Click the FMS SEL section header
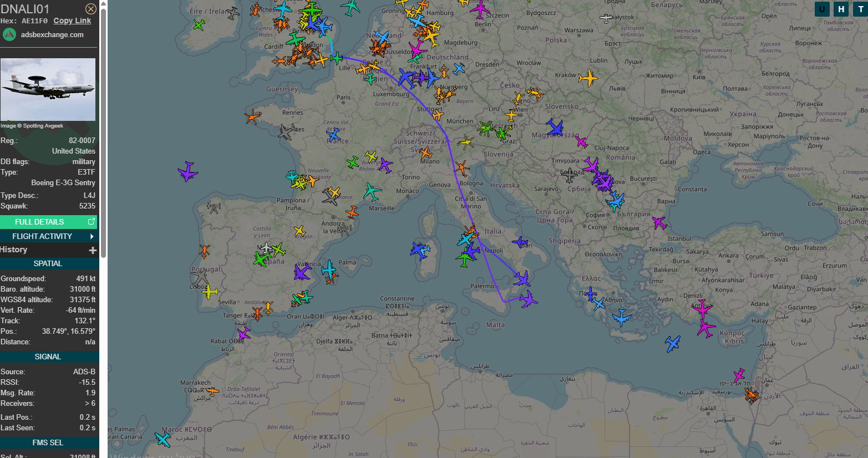Screen dimensions: 868x458 coord(48,442)
